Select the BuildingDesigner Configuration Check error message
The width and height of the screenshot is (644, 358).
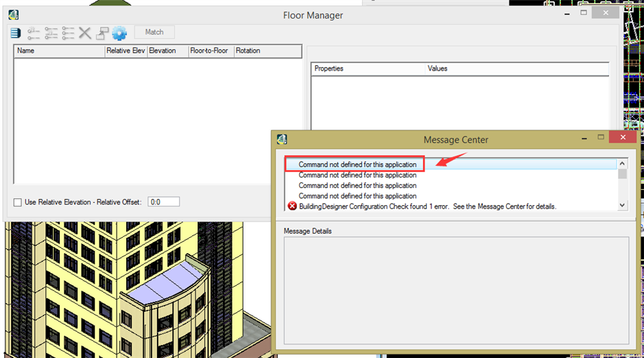[451, 206]
